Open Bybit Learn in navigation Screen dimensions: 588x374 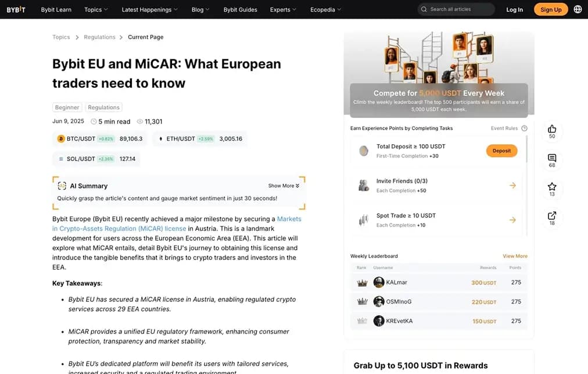point(56,9)
